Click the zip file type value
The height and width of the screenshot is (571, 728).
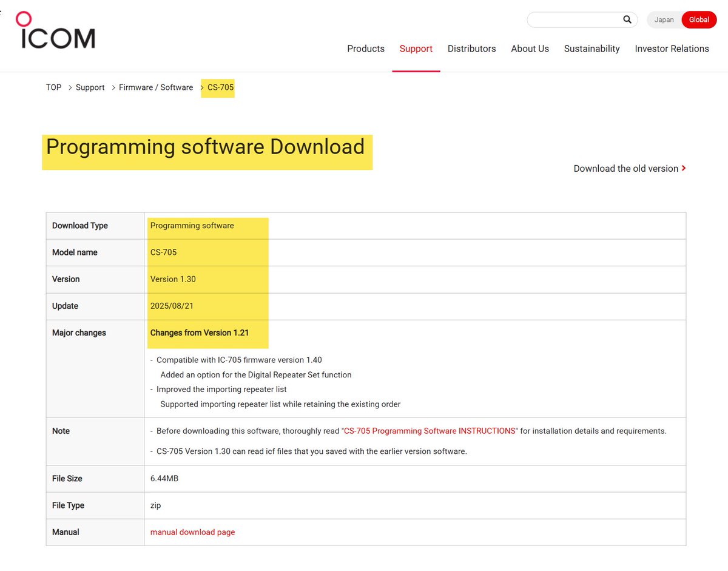coord(155,505)
